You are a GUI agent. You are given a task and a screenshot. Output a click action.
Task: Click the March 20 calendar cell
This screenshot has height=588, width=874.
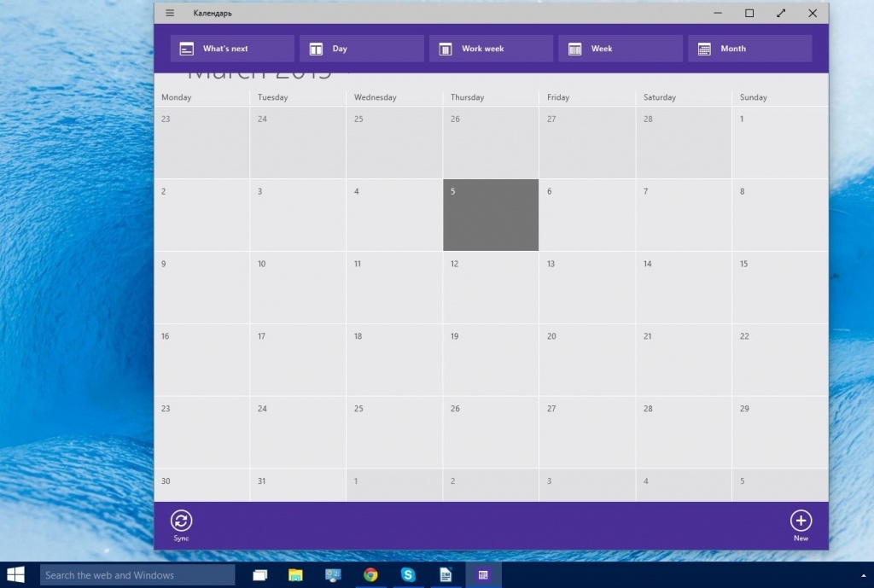[587, 358]
